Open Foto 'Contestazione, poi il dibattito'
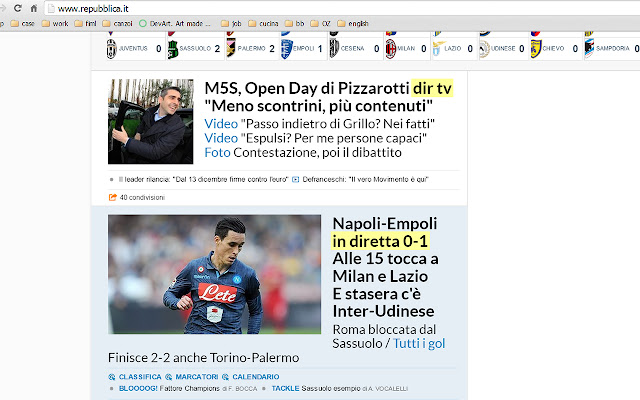Screen dimensions: 640x400 pos(303,152)
